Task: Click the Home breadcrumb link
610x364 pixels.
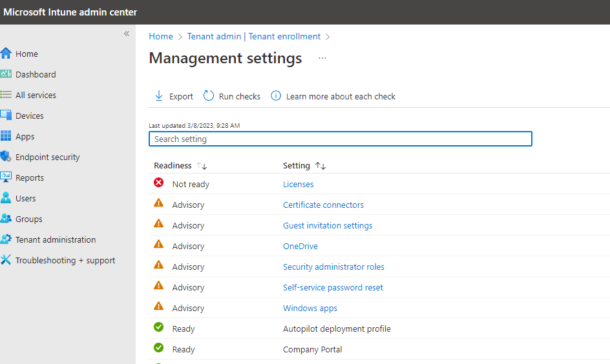Action: point(161,37)
